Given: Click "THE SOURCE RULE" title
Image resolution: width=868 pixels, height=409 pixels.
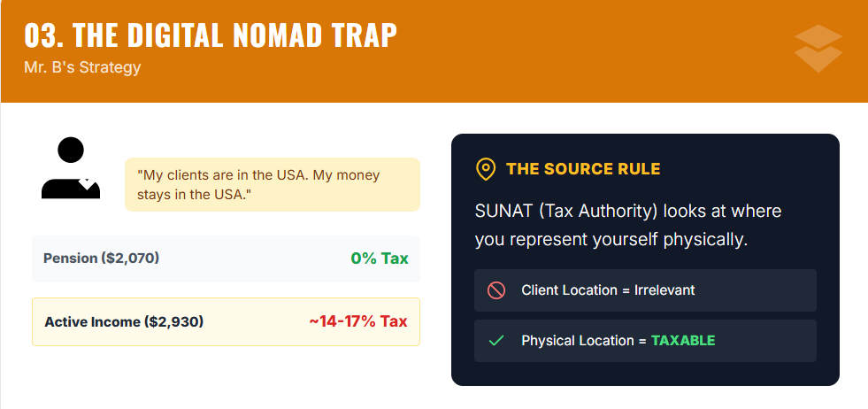Looking at the screenshot, I should pyautogui.click(x=583, y=169).
